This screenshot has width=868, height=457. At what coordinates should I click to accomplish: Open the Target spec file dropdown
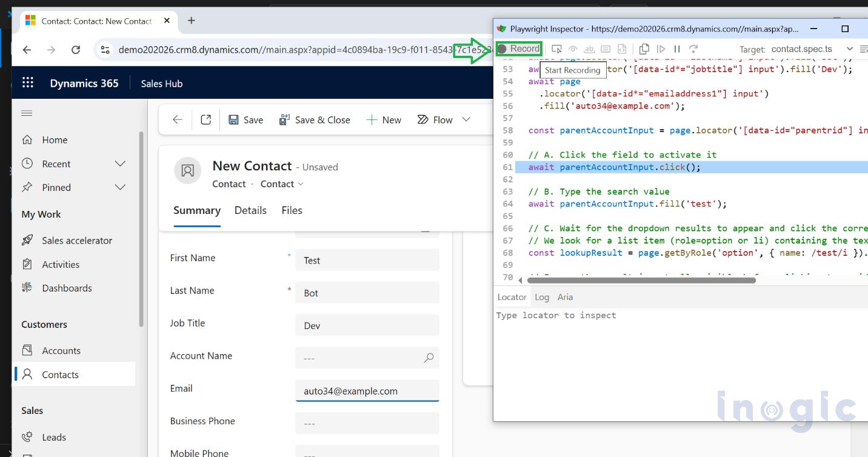point(850,48)
